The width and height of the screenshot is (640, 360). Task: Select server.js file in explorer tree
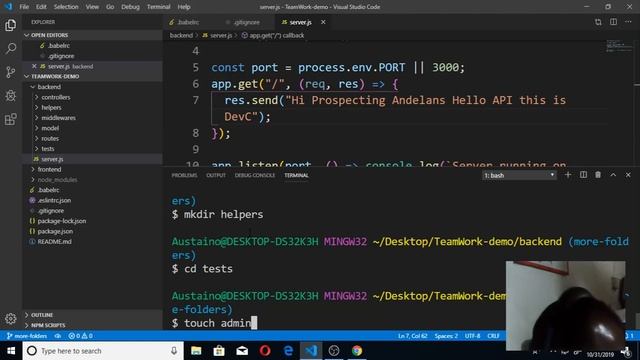[52, 159]
